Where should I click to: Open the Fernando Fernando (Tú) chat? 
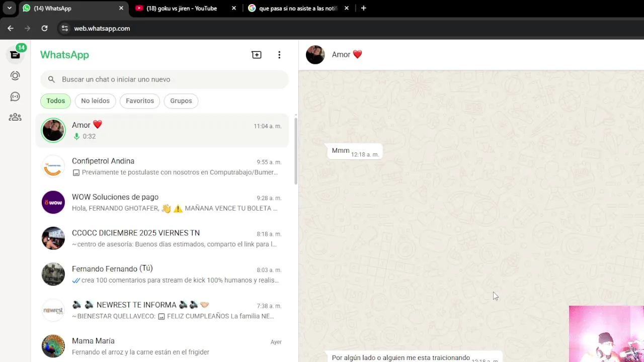[x=162, y=274]
